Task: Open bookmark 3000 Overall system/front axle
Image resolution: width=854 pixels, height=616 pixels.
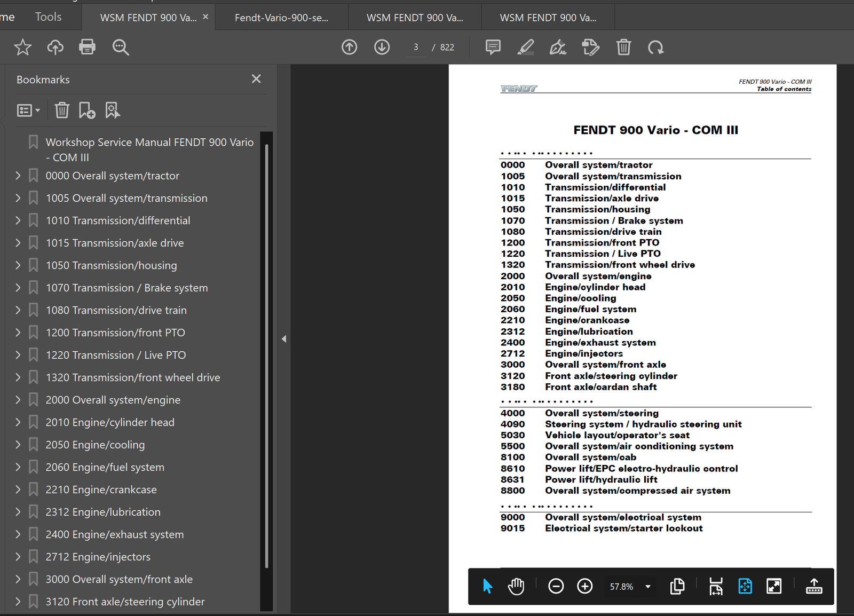Action: [x=119, y=579]
